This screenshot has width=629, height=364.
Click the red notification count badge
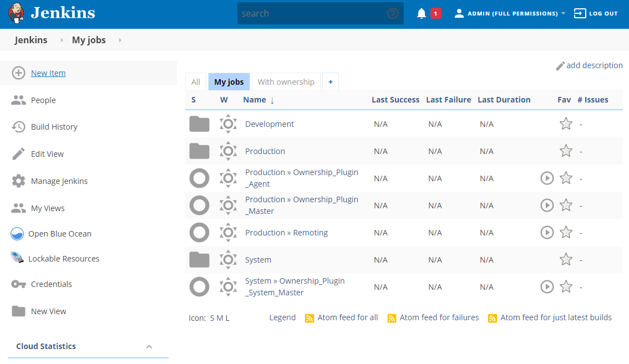coord(435,14)
